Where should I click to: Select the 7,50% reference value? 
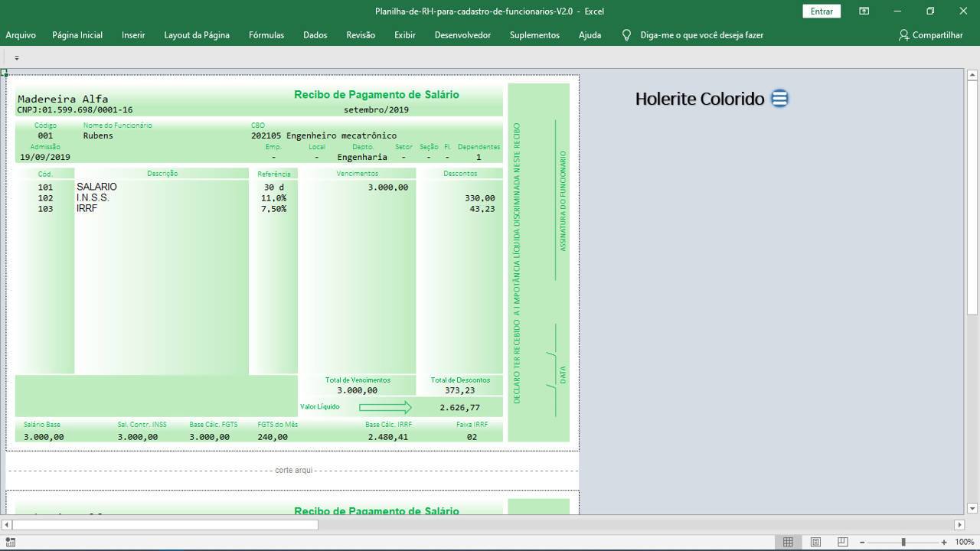point(273,209)
